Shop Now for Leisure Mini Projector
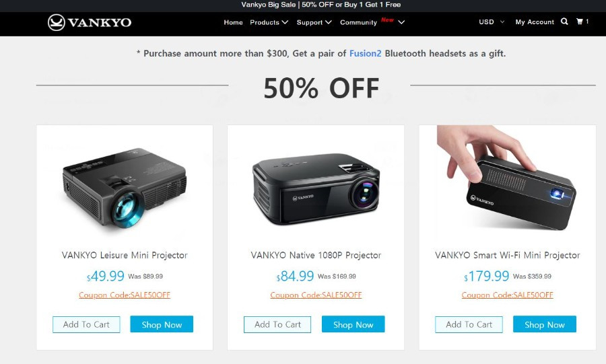Image resolution: width=606 pixels, height=364 pixels. tap(162, 324)
